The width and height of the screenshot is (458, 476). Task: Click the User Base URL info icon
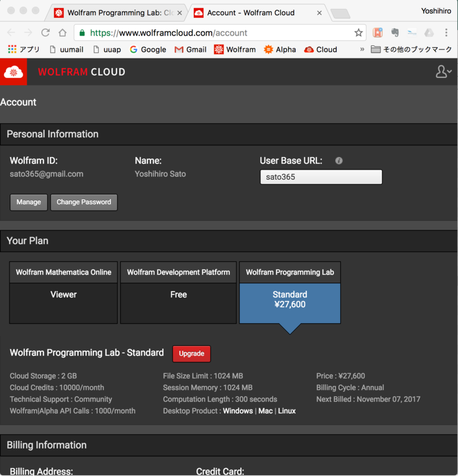click(x=338, y=161)
